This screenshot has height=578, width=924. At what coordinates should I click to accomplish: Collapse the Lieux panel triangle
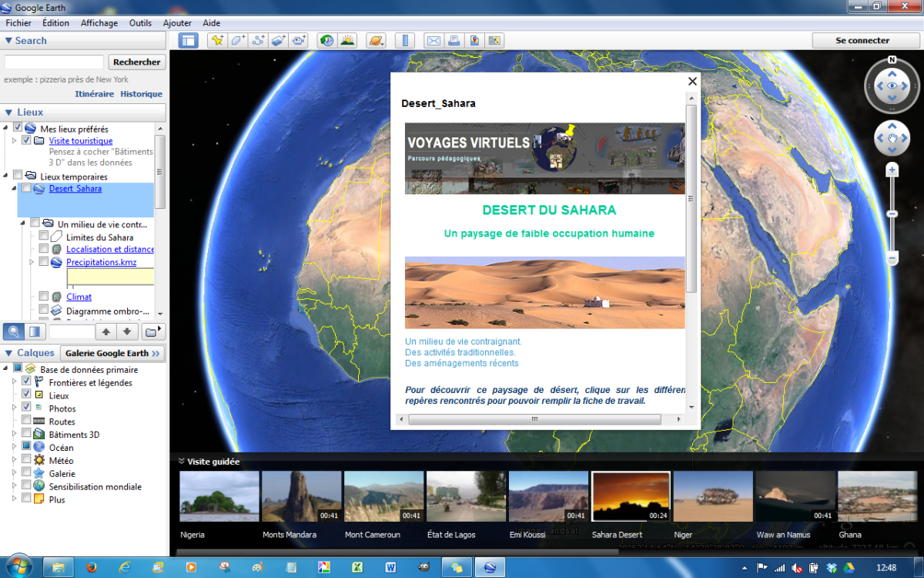click(x=8, y=113)
